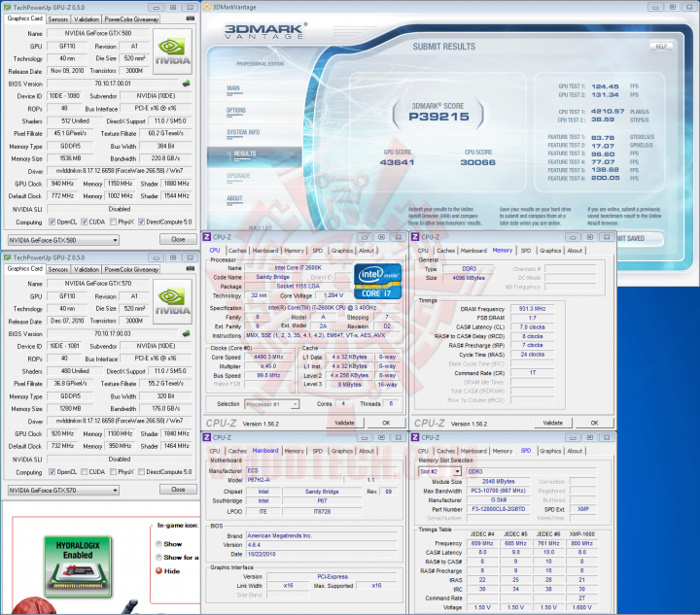Click the Core Speed value 4490.3 MHz
Screen dimensions: 700x615
pyautogui.click(x=268, y=358)
